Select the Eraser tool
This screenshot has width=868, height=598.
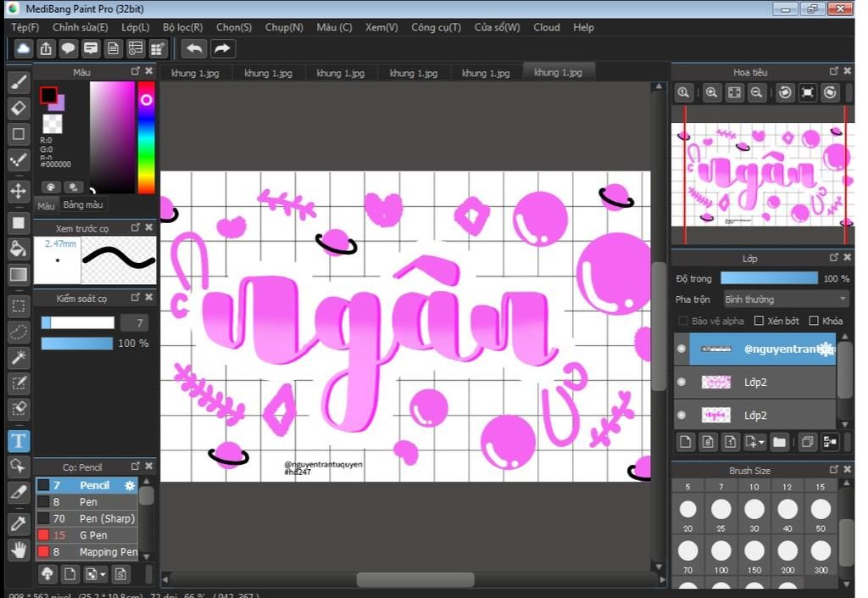click(19, 108)
